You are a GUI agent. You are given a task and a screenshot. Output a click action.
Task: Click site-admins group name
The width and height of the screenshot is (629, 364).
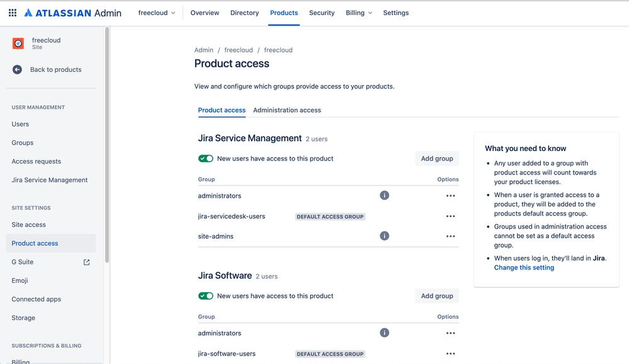216,236
